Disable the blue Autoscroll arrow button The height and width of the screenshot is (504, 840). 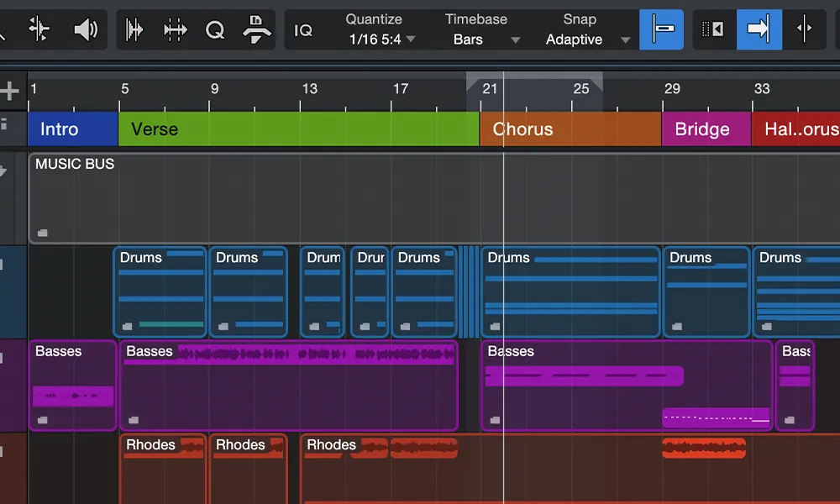[x=759, y=29]
